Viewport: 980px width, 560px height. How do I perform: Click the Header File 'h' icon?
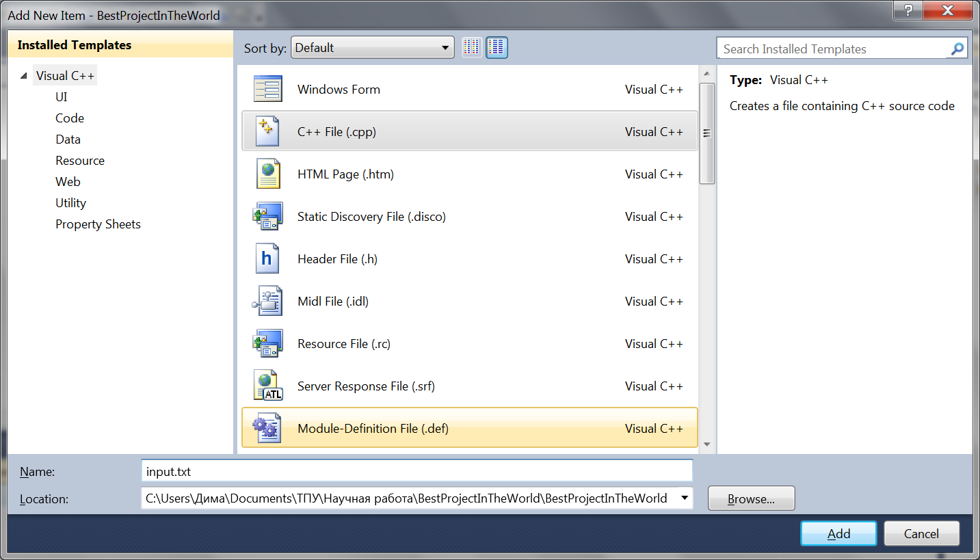click(x=267, y=258)
